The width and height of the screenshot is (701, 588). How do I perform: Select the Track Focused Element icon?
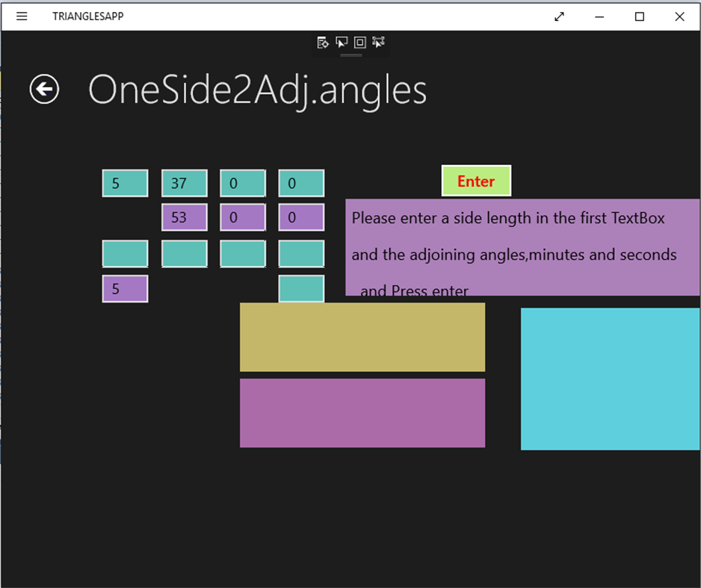click(x=378, y=43)
